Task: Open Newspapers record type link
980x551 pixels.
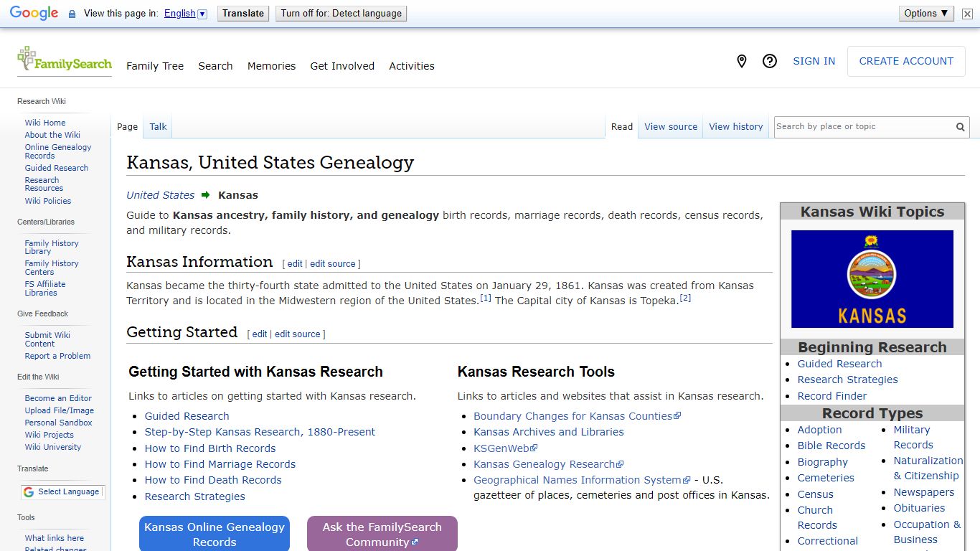Action: point(924,492)
